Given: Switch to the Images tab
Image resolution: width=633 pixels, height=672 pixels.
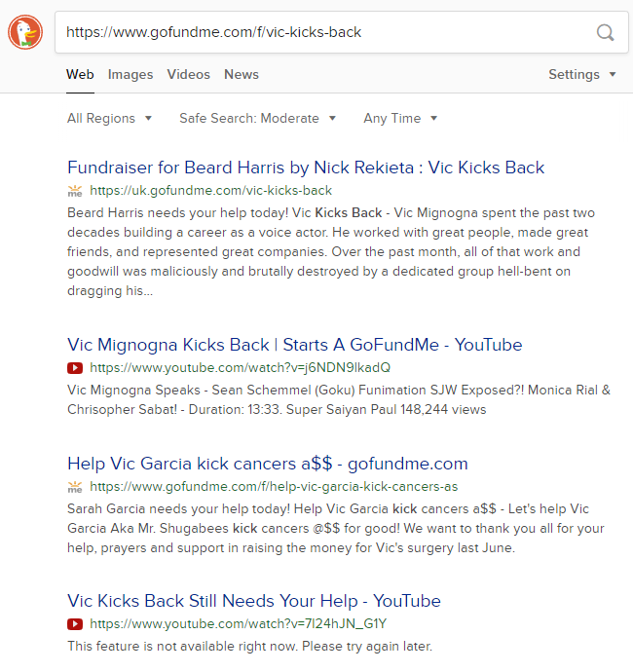Looking at the screenshot, I should (130, 75).
